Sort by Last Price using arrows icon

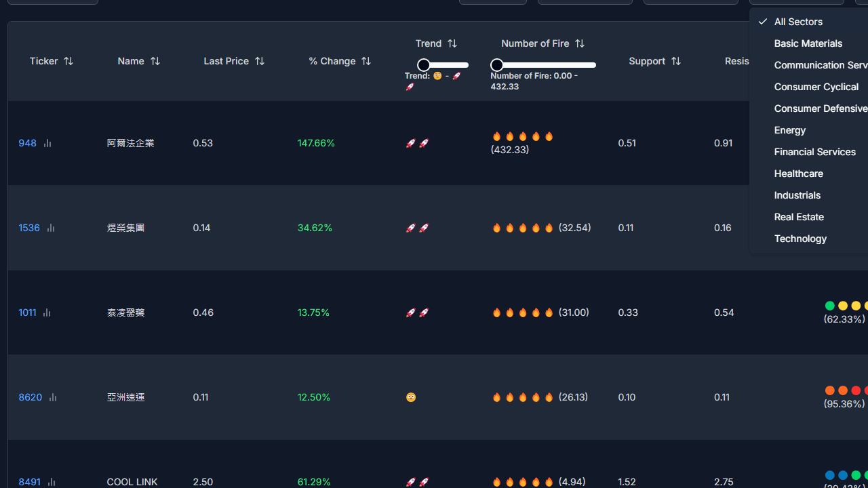point(260,61)
